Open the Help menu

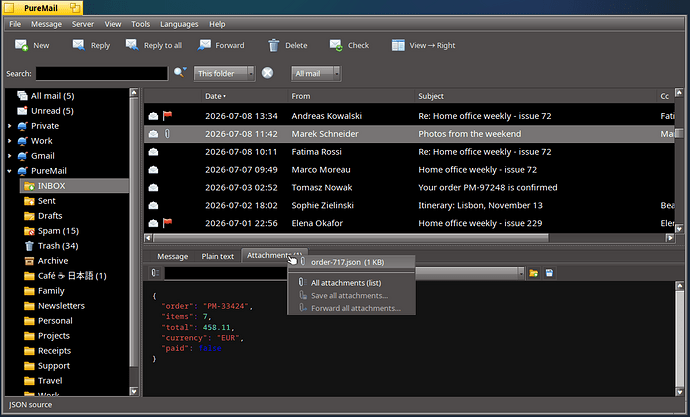pos(217,24)
